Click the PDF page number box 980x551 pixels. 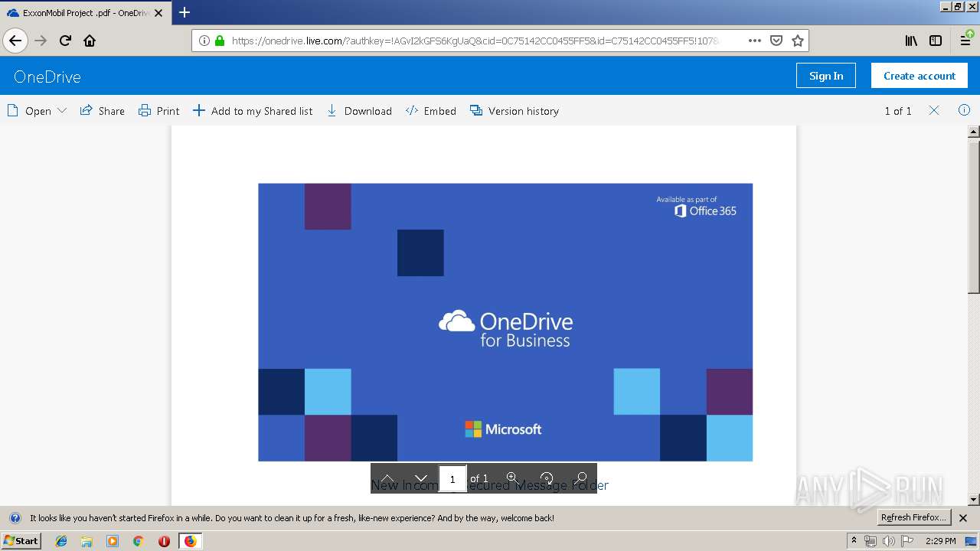[x=452, y=479]
